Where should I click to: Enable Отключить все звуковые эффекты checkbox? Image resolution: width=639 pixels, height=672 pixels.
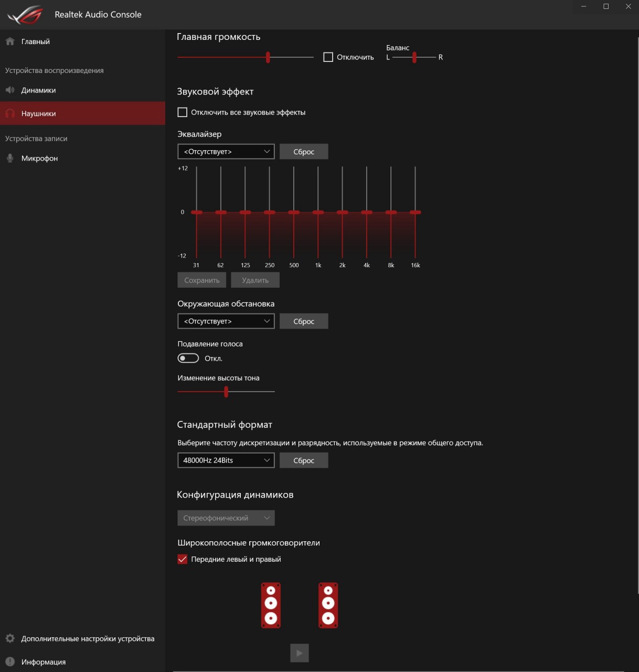[x=183, y=112]
